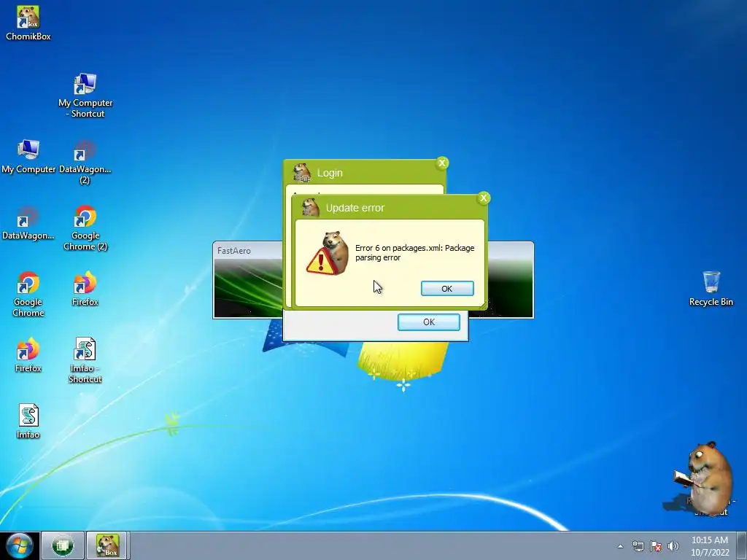
Task: Select the My Computer desktop icon
Action: pyautogui.click(x=28, y=156)
